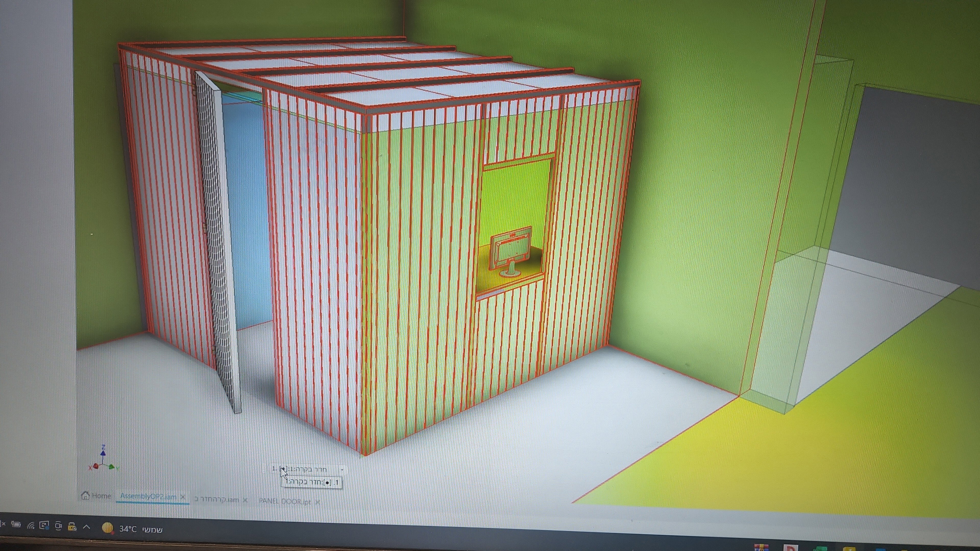Open the Wi-Fi network tray icon

(31, 525)
